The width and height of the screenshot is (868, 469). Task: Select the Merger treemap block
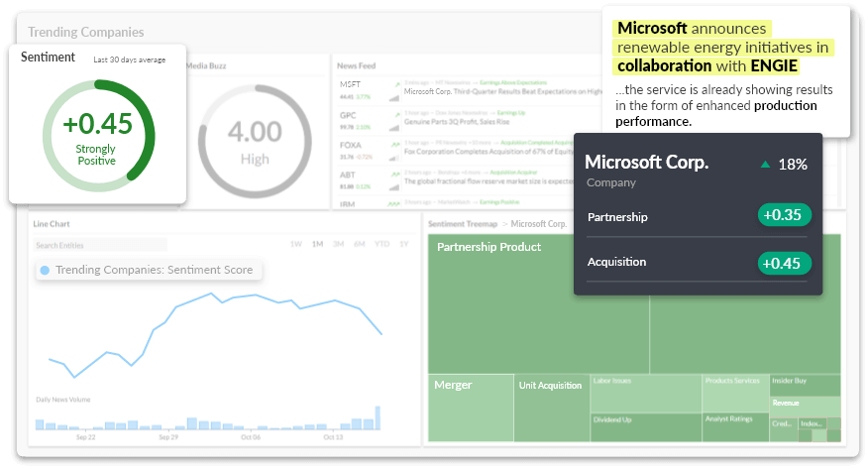coord(471,408)
